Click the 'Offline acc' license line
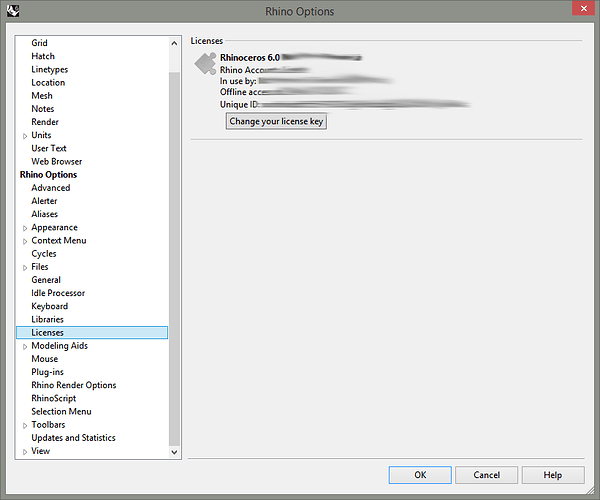This screenshot has height=500, width=600. click(241, 92)
